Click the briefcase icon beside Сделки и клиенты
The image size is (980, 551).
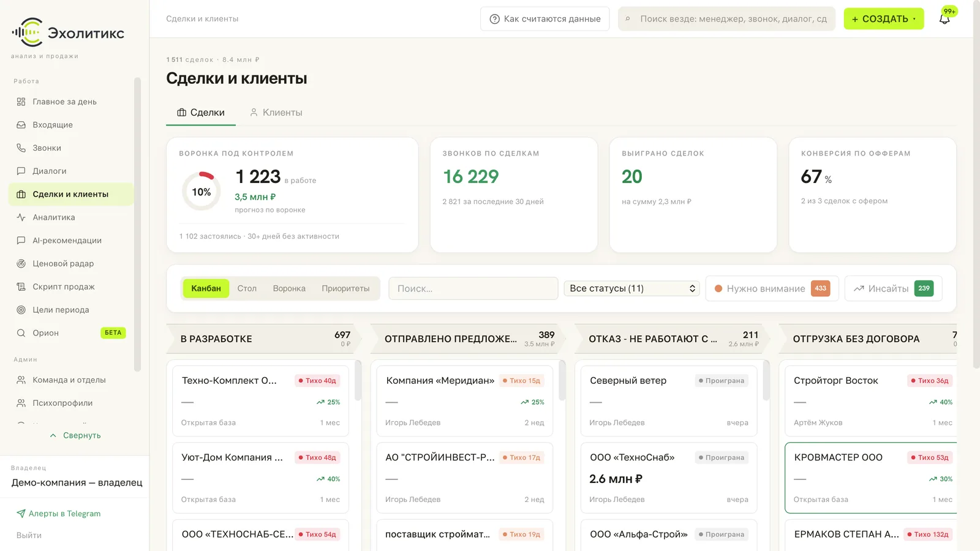point(21,194)
